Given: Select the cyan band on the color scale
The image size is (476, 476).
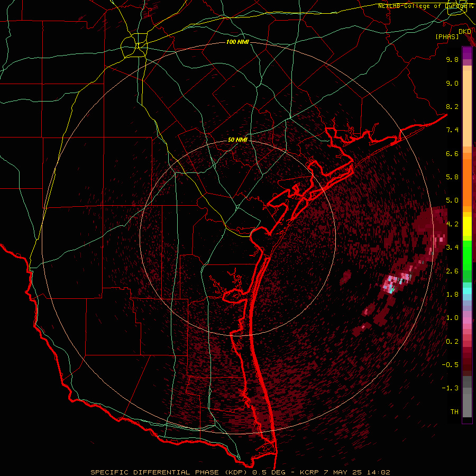Looking at the screenshot, I should click(467, 291).
